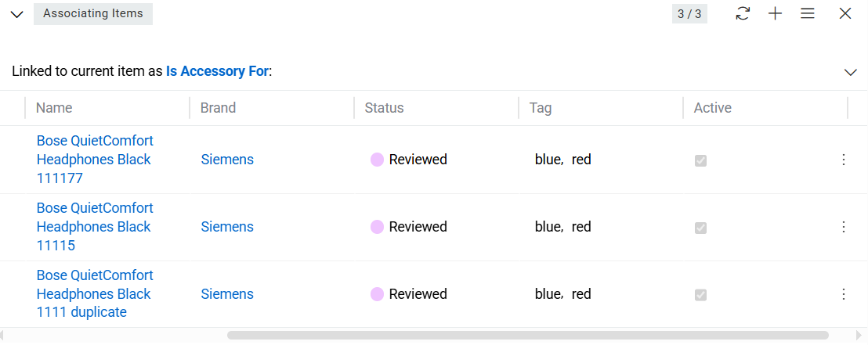The image size is (868, 345).
Task: Open row options for Headphones Black 11115
Action: click(844, 227)
